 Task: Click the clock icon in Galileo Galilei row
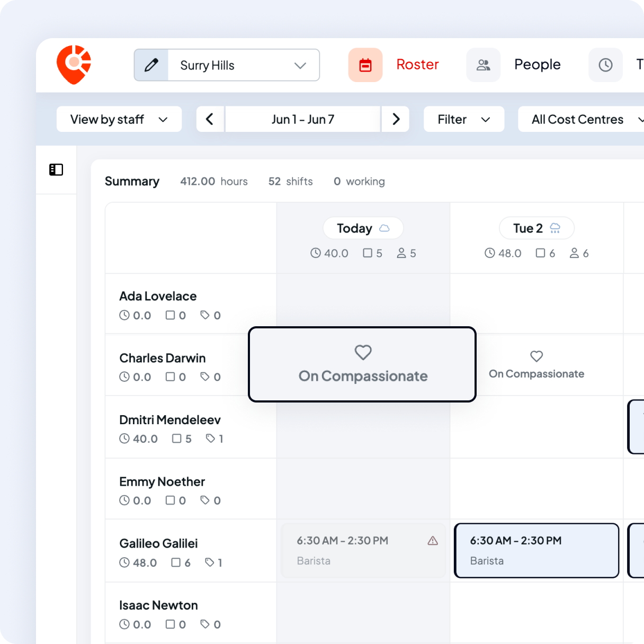(x=124, y=562)
